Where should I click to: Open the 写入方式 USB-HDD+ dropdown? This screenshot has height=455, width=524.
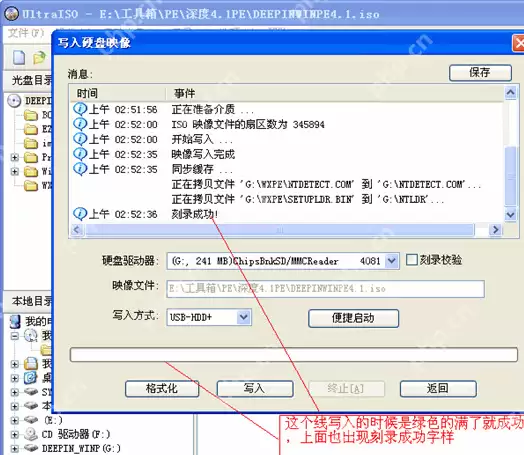pos(244,317)
